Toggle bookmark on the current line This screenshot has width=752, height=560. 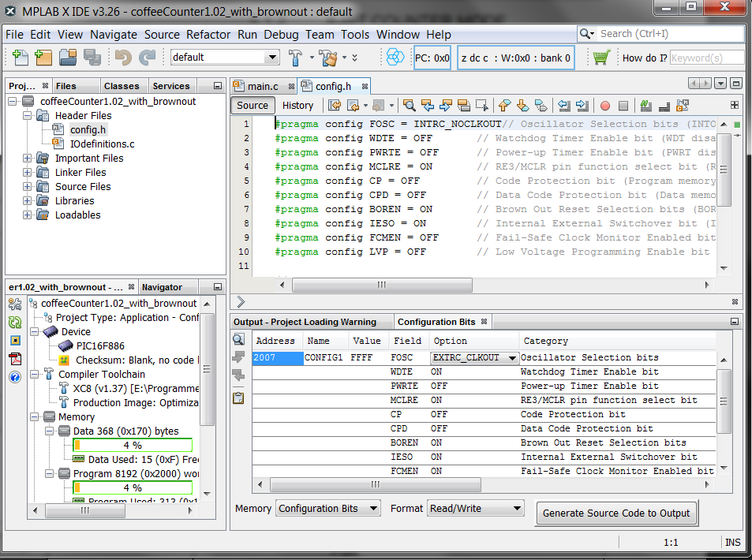tap(541, 106)
